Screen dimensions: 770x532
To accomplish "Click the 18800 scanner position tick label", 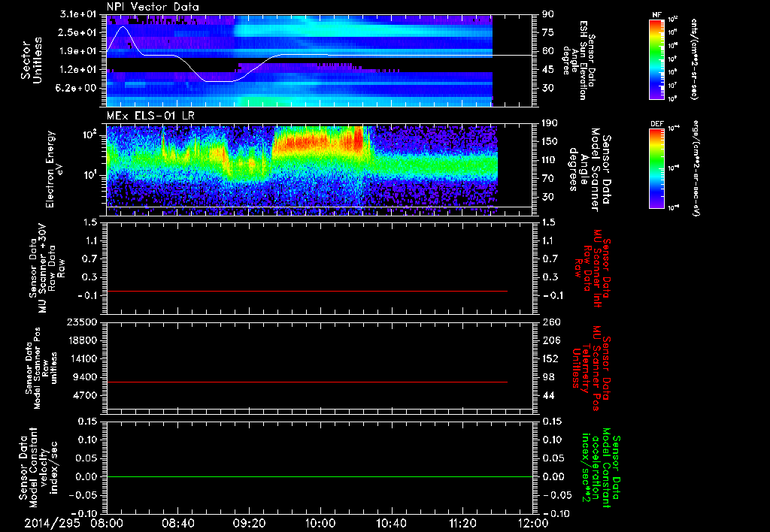I will (x=81, y=340).
